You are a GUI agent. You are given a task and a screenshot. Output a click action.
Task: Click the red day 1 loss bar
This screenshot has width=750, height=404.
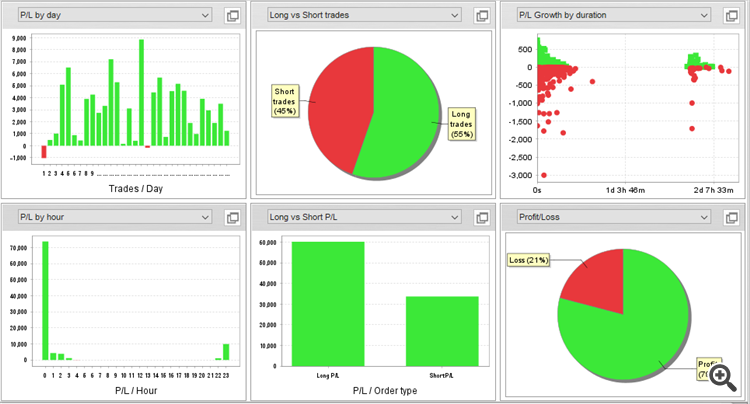point(44,152)
